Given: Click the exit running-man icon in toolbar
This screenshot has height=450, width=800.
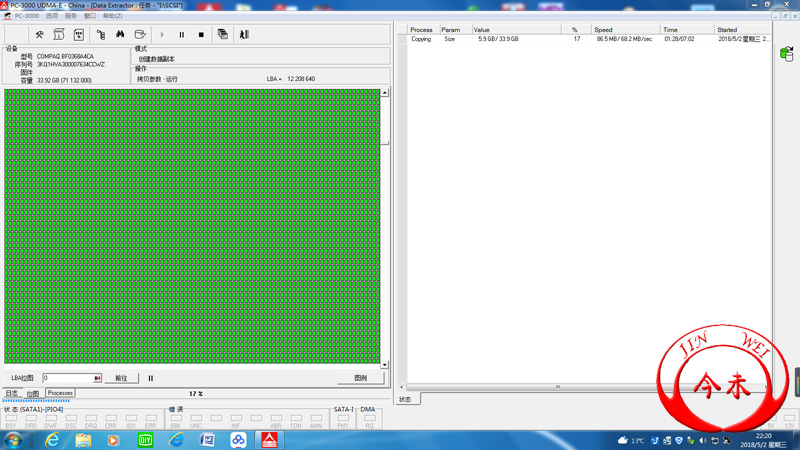Looking at the screenshot, I should point(244,34).
